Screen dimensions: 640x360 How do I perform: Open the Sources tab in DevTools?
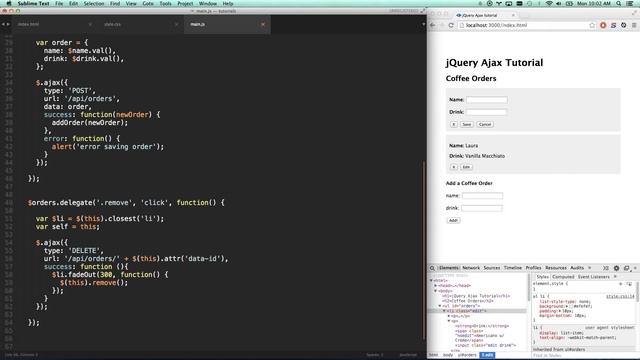coord(492,268)
